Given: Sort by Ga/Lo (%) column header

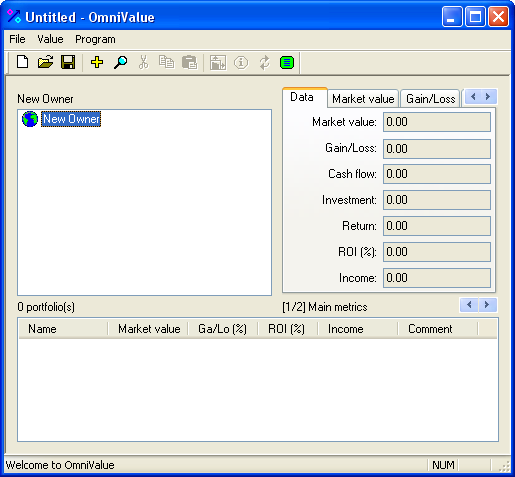Looking at the screenshot, I should [223, 329].
